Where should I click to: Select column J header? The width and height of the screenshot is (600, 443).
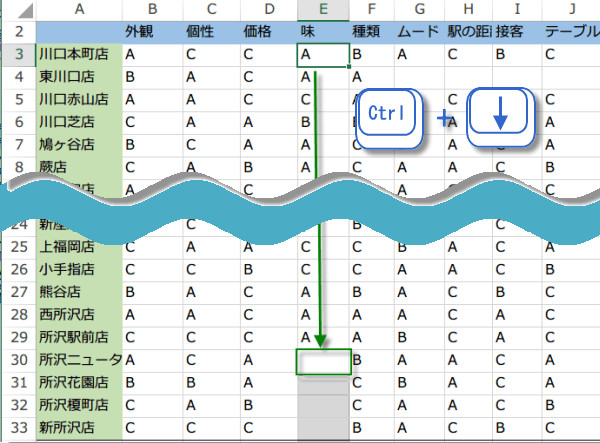pos(570,9)
